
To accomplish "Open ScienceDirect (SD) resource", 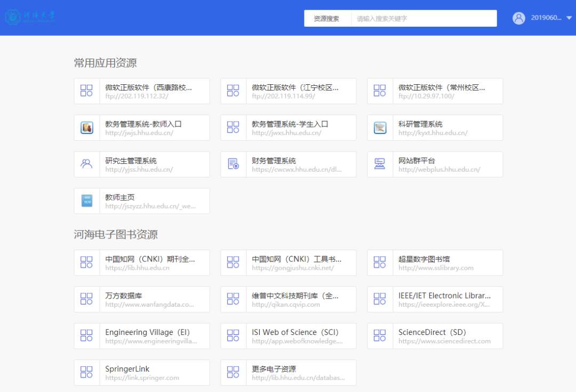I will (x=435, y=336).
